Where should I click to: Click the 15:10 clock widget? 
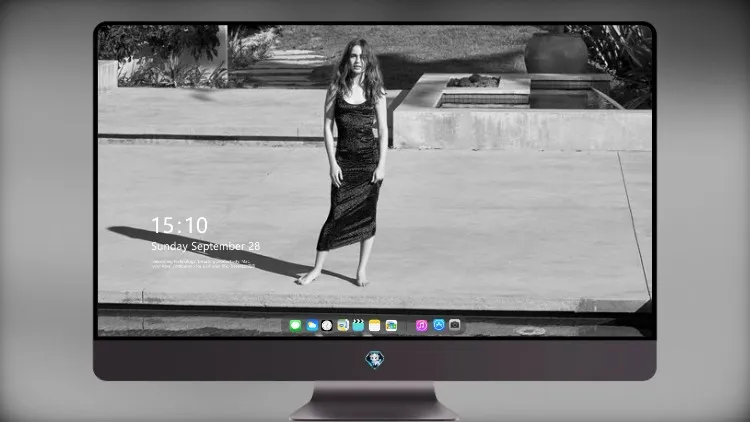click(x=179, y=225)
